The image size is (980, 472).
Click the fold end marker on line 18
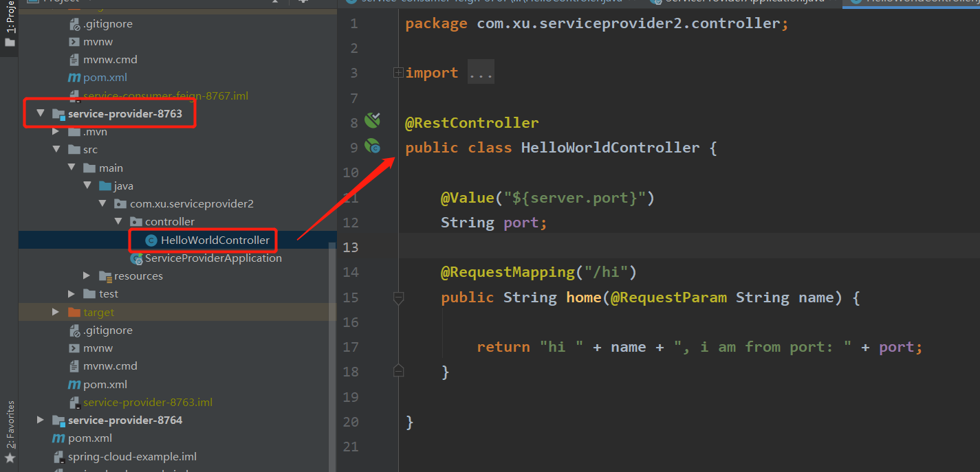pyautogui.click(x=398, y=371)
